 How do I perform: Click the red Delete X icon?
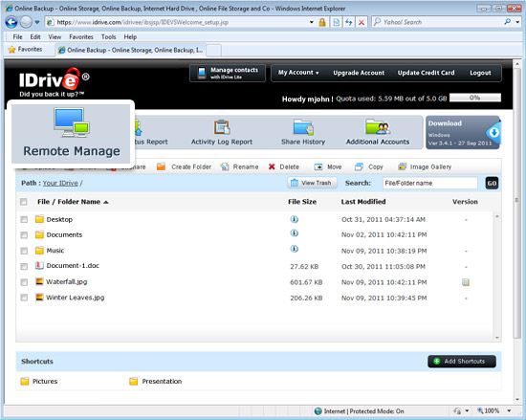(272, 166)
